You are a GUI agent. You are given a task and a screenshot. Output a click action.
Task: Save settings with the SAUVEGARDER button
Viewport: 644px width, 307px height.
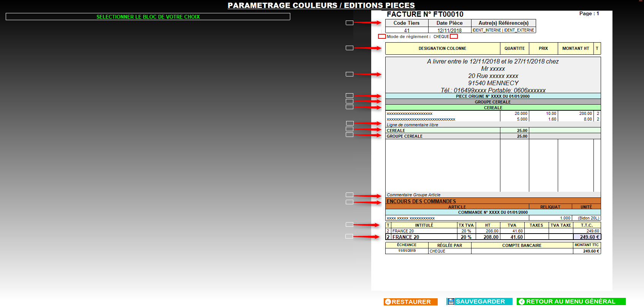[x=479, y=302]
